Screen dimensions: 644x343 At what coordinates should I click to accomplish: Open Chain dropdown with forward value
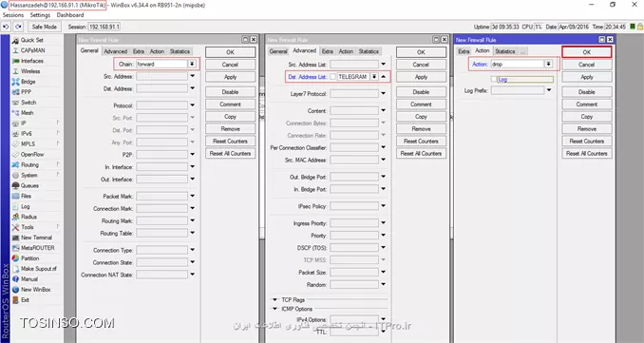tap(192, 64)
